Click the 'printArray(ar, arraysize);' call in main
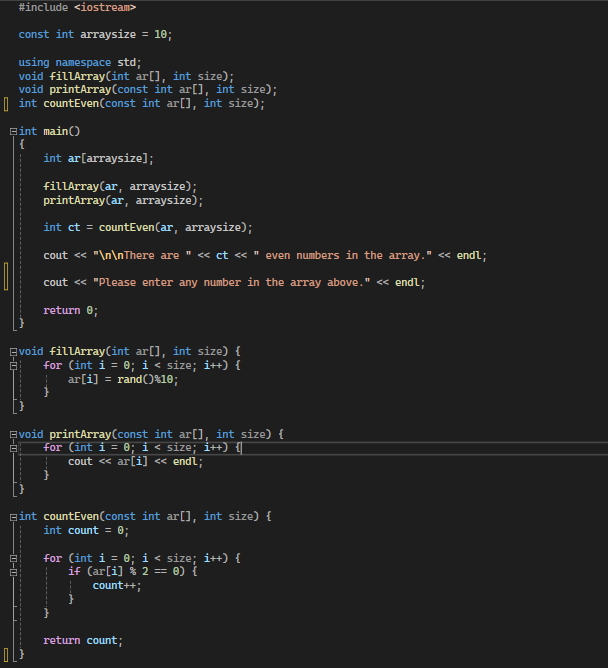The width and height of the screenshot is (608, 668). pyautogui.click(x=123, y=200)
